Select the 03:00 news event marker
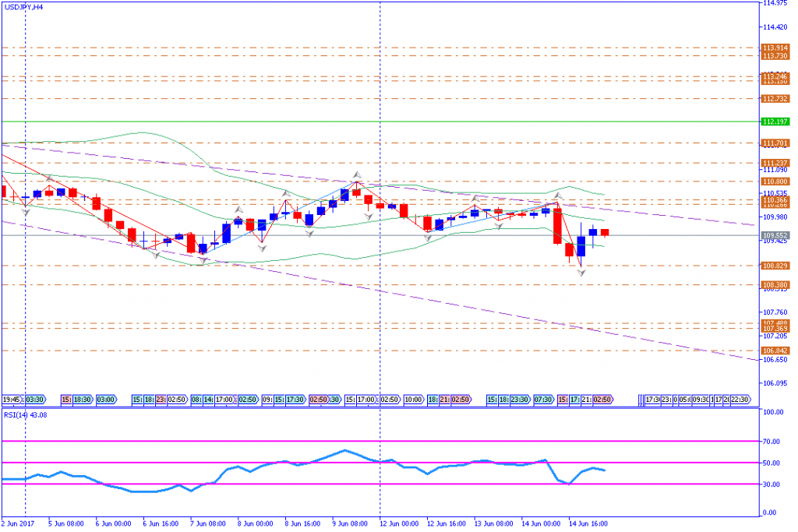Image resolution: width=798 pixels, height=532 pixels. [x=105, y=400]
